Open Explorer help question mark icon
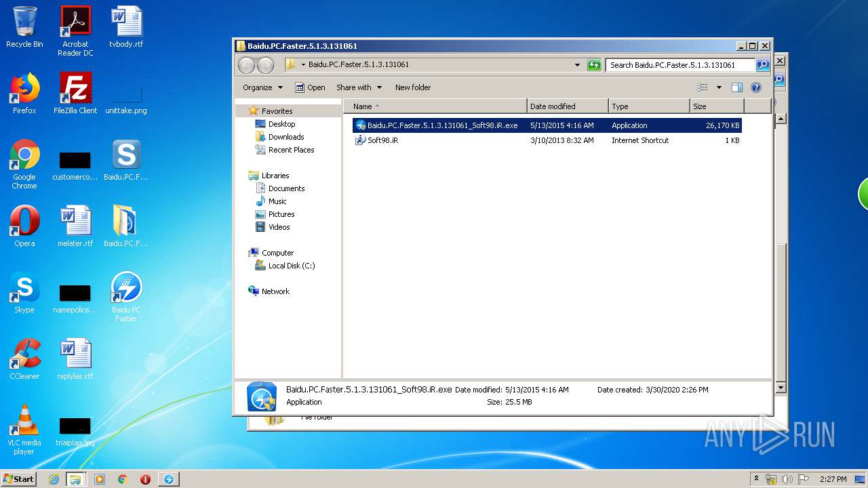 point(756,87)
